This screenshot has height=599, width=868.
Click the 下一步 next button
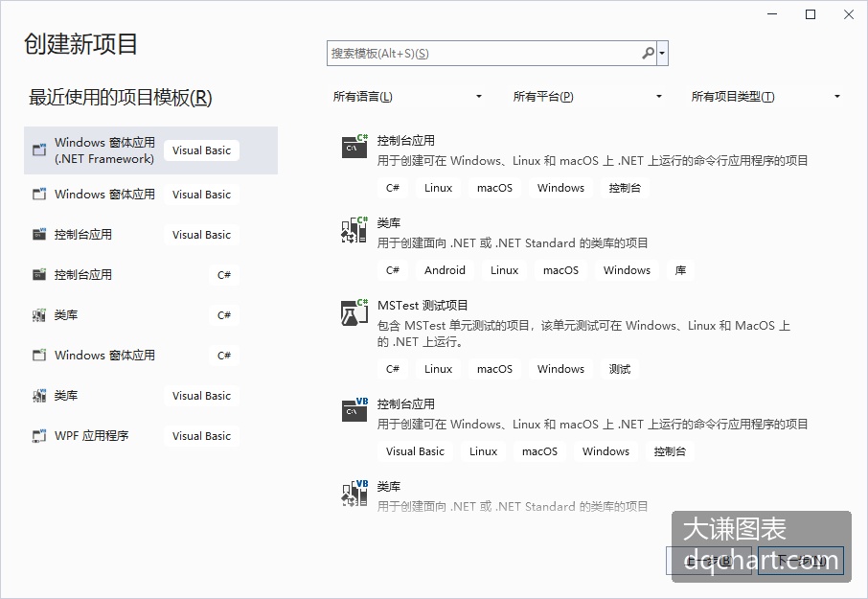pos(801,561)
